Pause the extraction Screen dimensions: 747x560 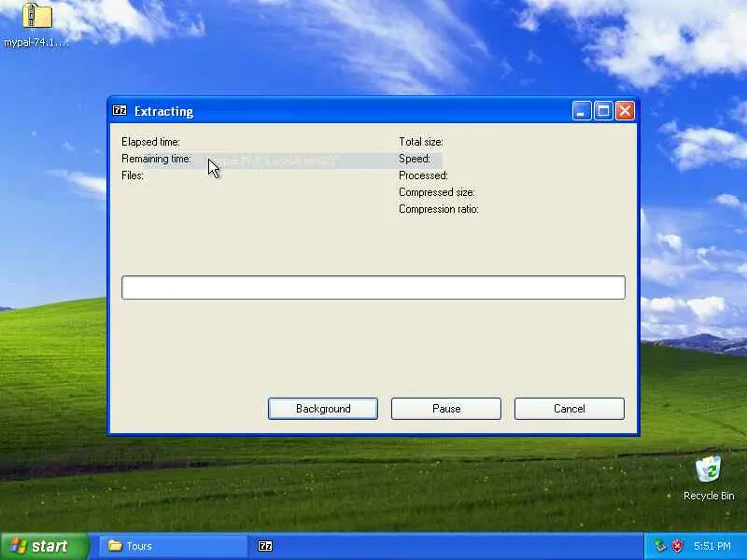[x=446, y=409]
